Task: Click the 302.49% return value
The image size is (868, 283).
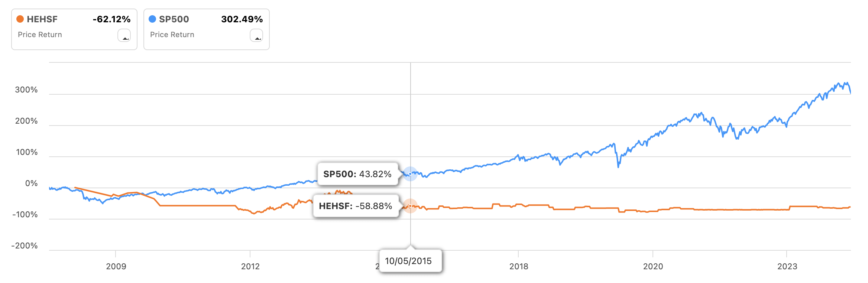Action: click(242, 19)
